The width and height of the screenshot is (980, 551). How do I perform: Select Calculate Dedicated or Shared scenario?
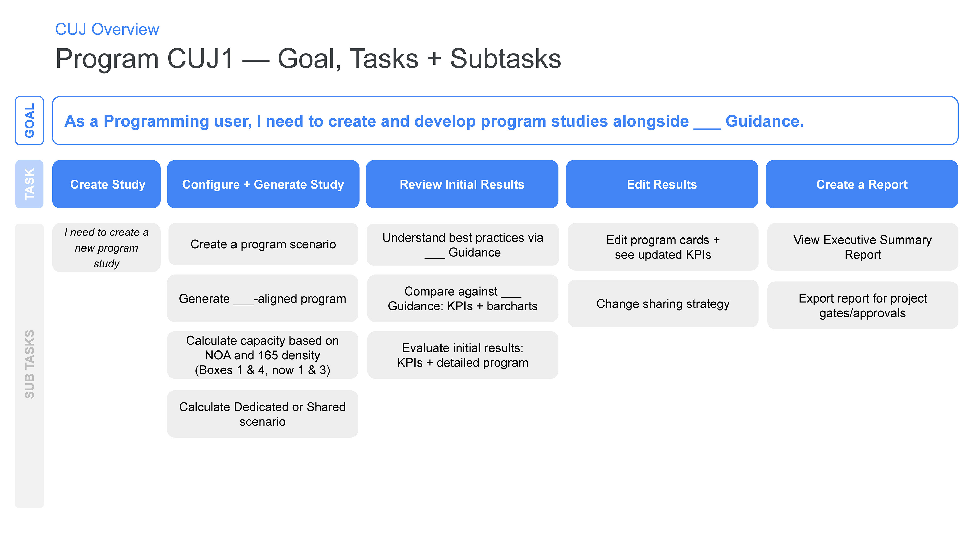[x=263, y=414]
